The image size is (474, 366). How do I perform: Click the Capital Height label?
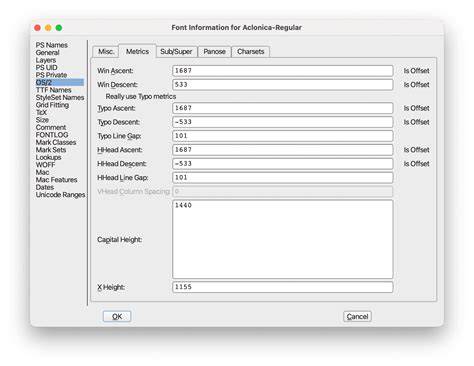click(120, 240)
